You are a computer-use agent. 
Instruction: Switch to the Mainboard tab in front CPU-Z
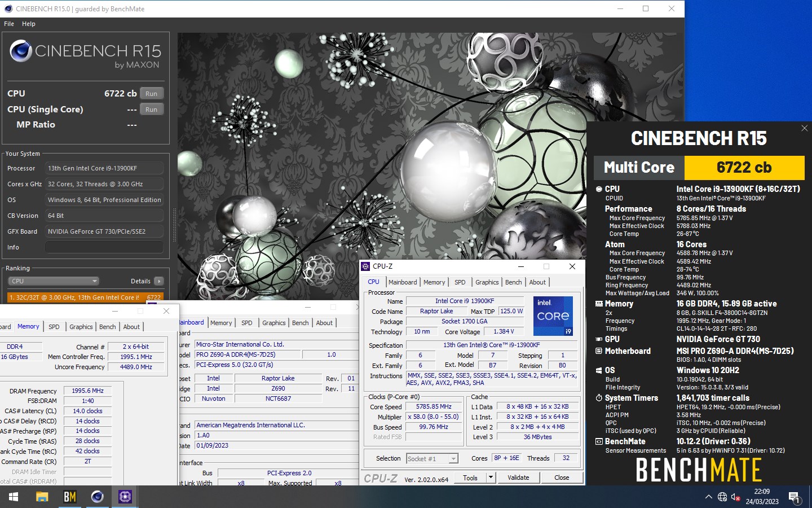point(403,282)
